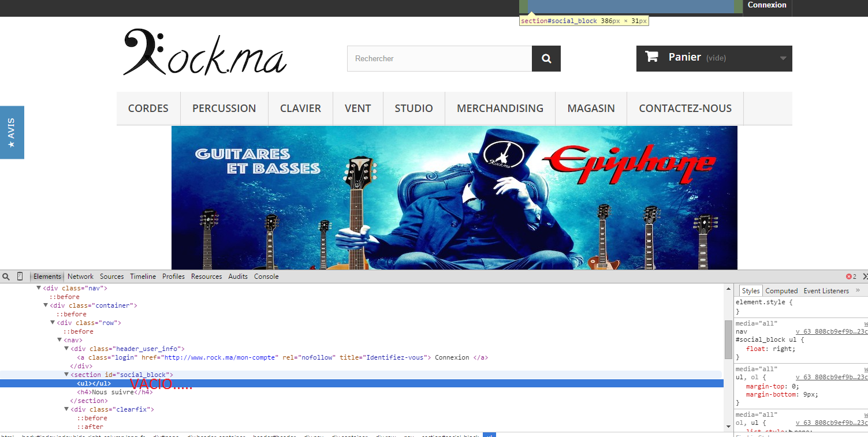Collapse the header_user_info div node
Screen dimensions: 868x437
click(67, 349)
